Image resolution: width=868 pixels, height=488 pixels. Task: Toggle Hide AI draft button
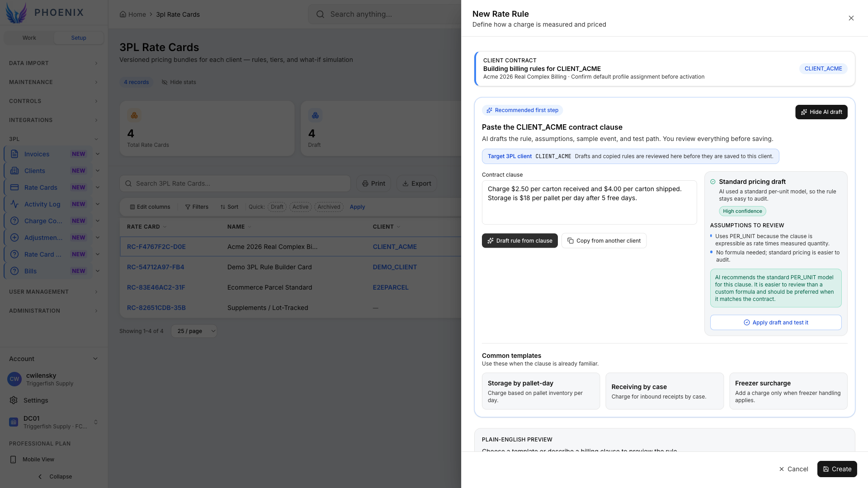pos(821,112)
